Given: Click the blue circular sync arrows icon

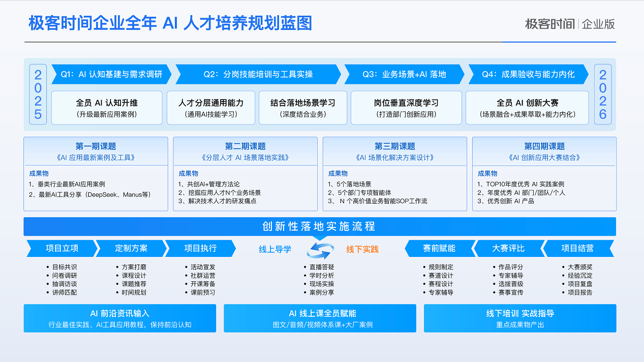Looking at the screenshot, I should point(320,250).
